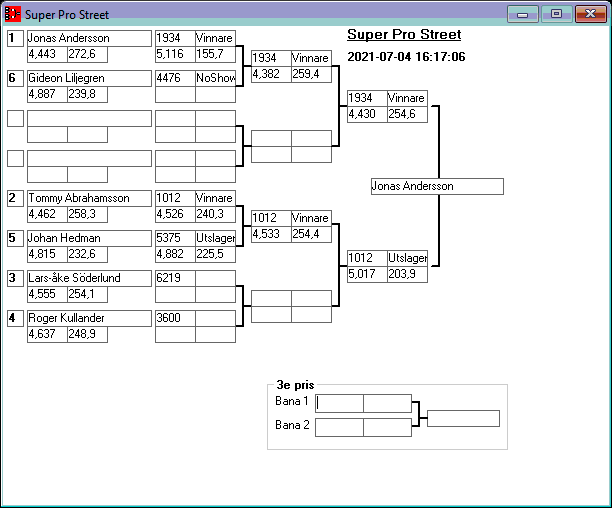Focus the Bana 1 first field
Viewport: 612px width, 508px height.
point(340,403)
